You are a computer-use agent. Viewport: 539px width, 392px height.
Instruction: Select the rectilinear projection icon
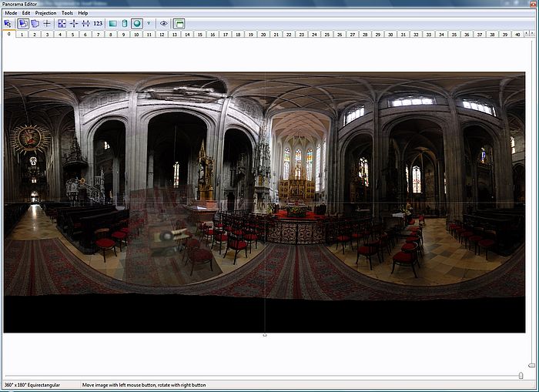[x=112, y=24]
